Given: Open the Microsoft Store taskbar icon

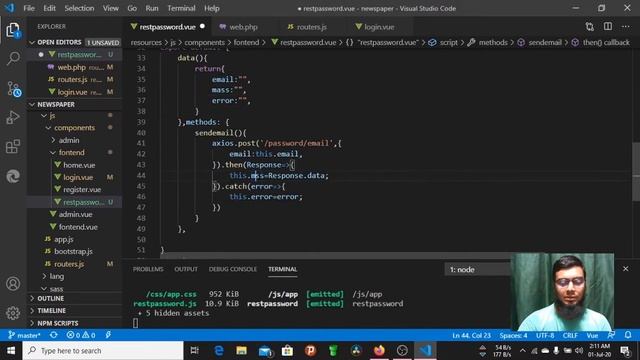Looking at the screenshot, I should [x=287, y=351].
